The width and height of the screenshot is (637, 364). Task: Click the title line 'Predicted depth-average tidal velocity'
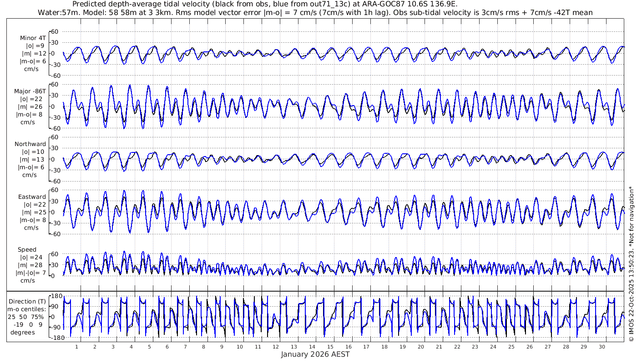[x=265, y=4]
